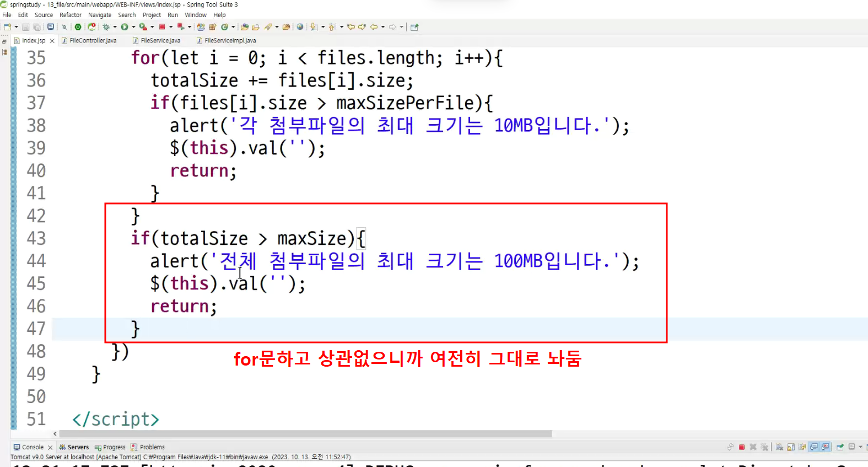Screen dimensions: 868x467
Task: Select the Progress view tab
Action: pyautogui.click(x=110, y=447)
